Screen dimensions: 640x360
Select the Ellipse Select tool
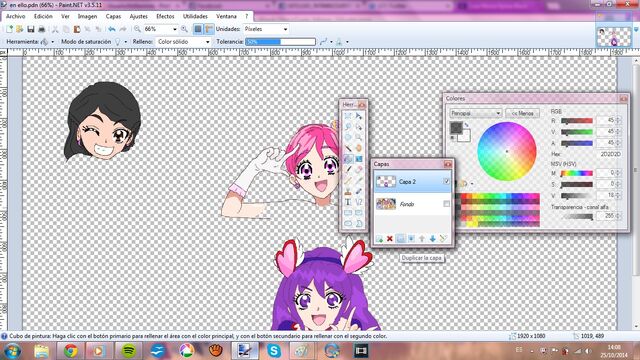[x=348, y=137]
